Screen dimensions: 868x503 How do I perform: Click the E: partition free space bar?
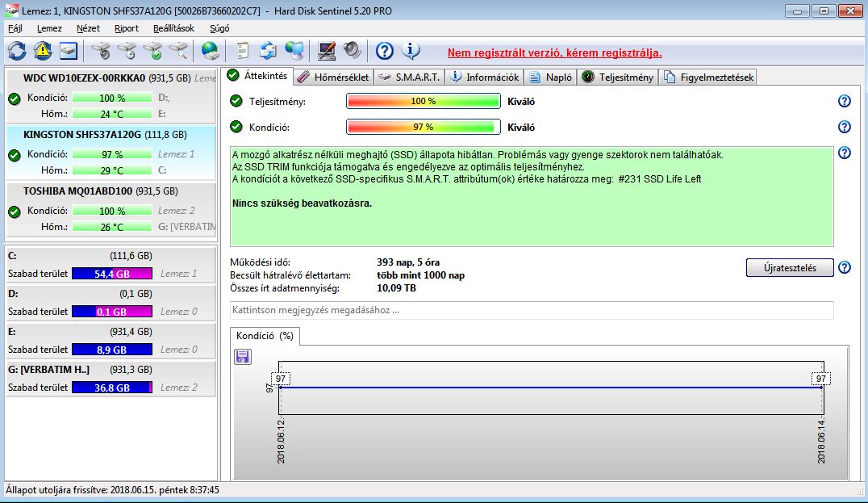click(x=112, y=350)
